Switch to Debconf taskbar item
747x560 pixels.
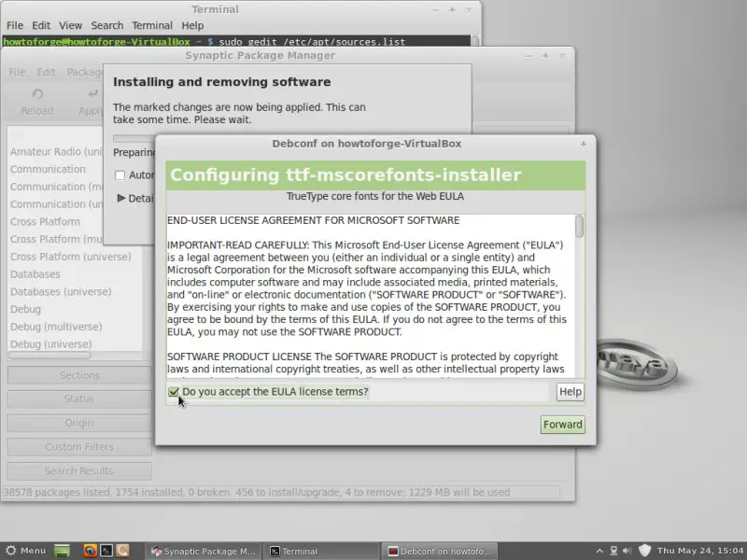click(x=440, y=551)
